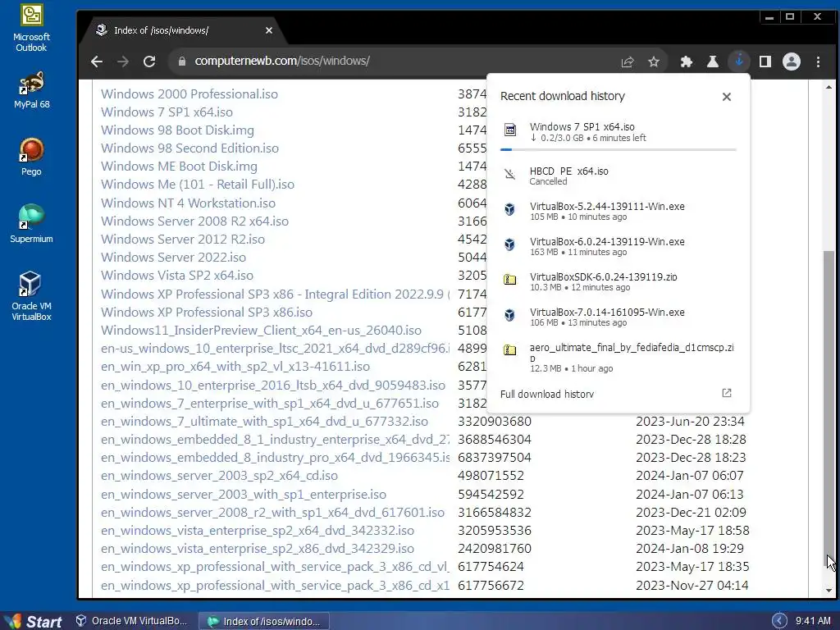Open Windows XP Professional SP3 x86.iso link

[206, 313]
